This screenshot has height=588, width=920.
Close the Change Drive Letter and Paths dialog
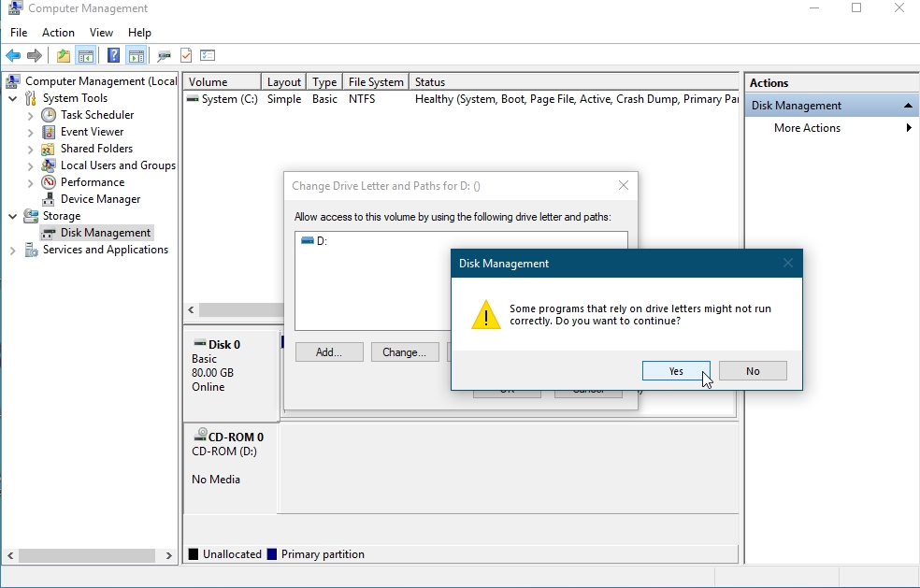click(624, 185)
